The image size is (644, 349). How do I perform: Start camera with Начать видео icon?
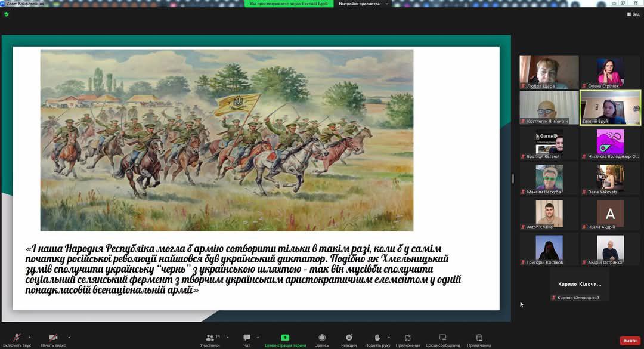tap(54, 338)
